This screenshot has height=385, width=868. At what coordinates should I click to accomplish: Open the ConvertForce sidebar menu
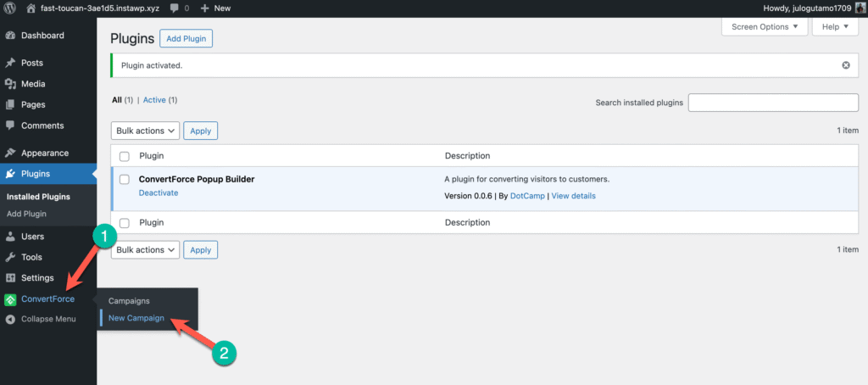(47, 299)
